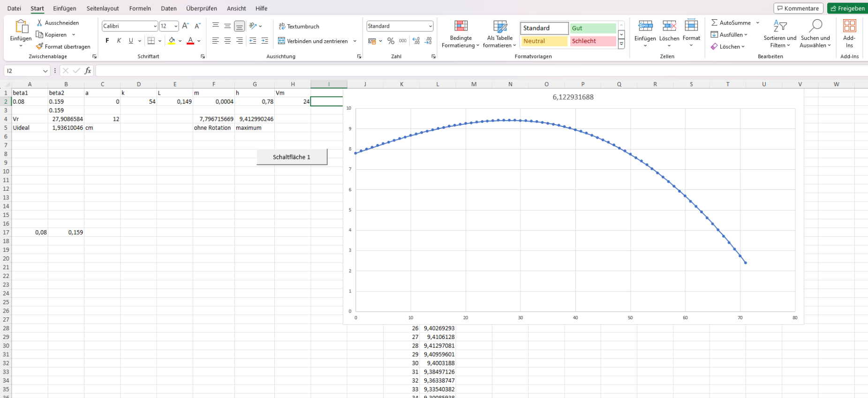
Task: Switch to the Ansicht tab
Action: [x=236, y=8]
